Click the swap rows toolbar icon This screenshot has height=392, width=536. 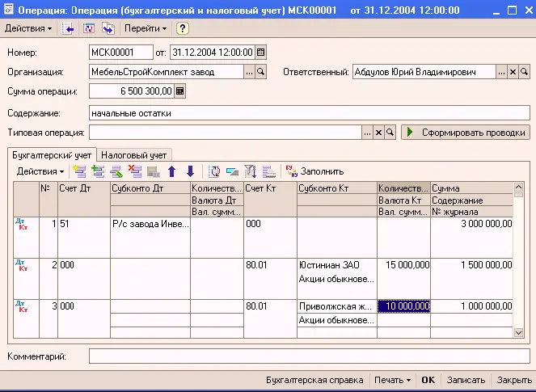232,171
